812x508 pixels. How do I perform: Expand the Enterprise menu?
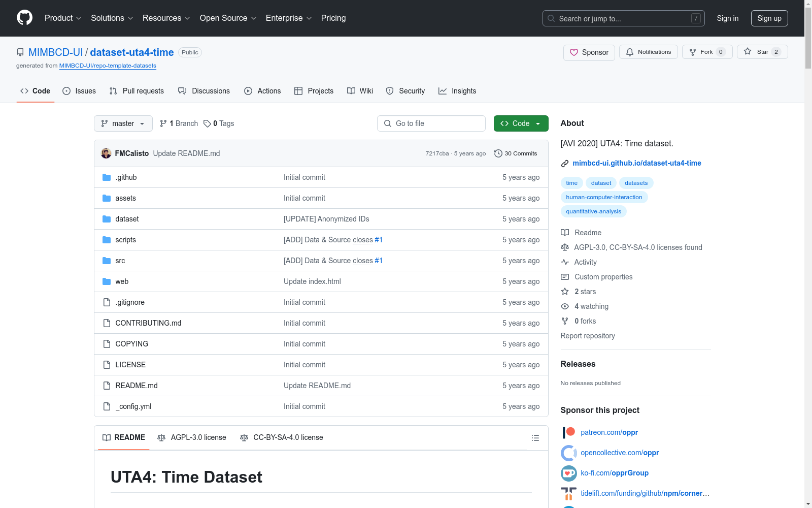289,18
